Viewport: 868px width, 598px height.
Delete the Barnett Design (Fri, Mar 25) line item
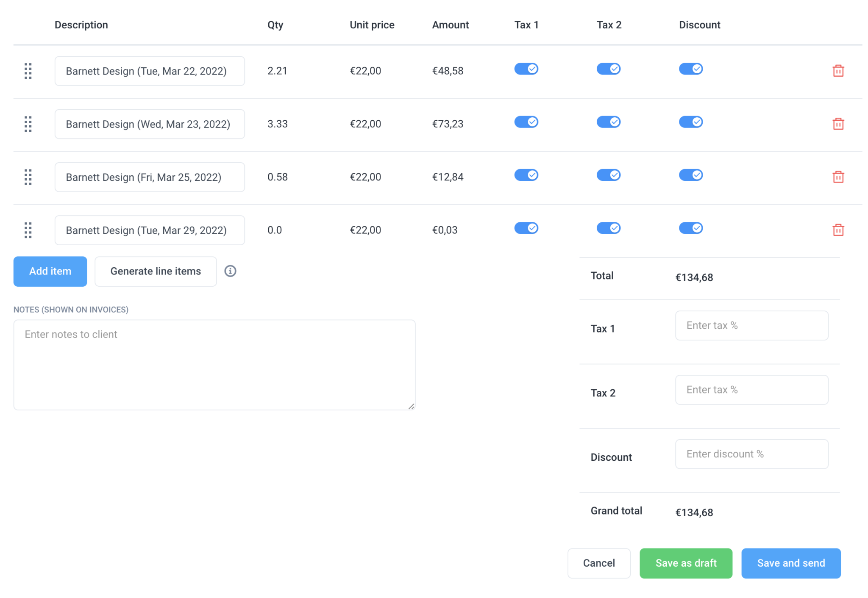[x=838, y=177]
